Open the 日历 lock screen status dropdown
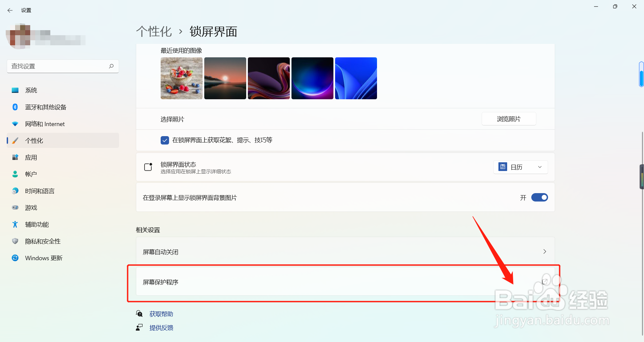 (x=520, y=167)
